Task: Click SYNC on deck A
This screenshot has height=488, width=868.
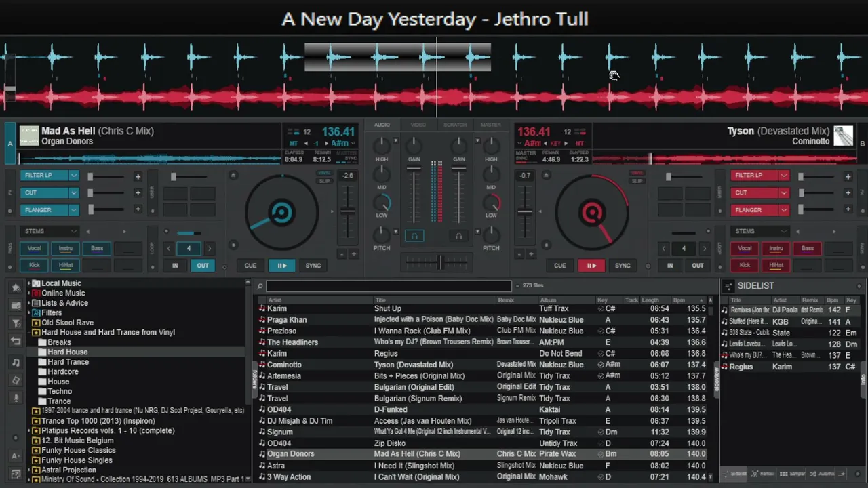Action: click(313, 266)
